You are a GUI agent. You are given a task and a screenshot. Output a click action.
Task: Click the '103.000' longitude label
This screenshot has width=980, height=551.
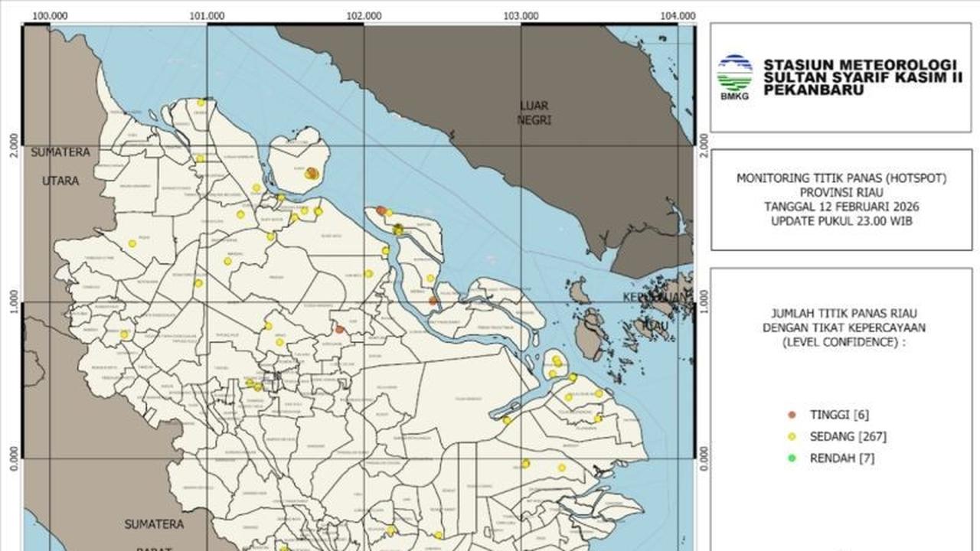(521, 15)
